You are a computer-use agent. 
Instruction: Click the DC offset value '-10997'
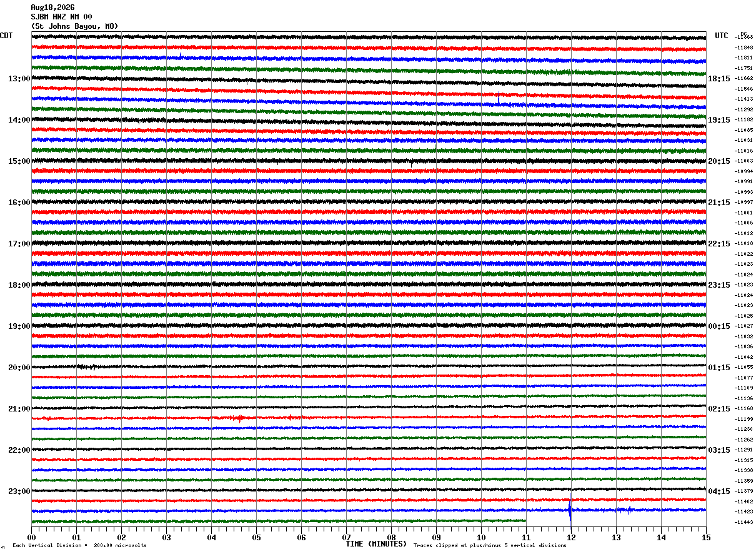(744, 203)
